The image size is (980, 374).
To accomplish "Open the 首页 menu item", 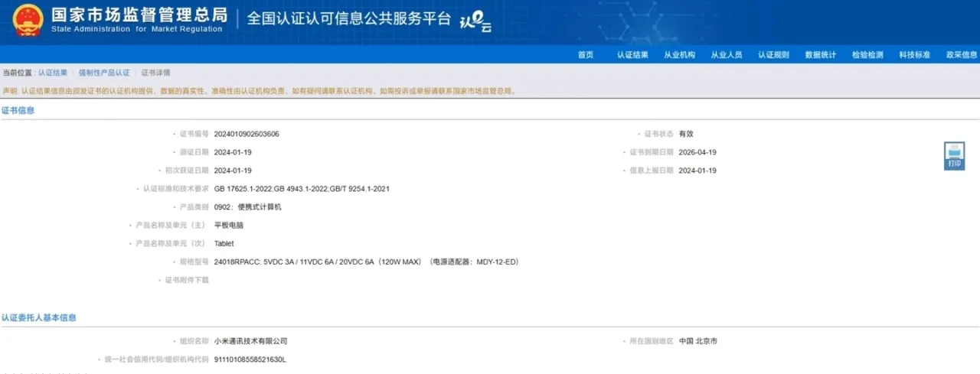I will click(x=586, y=55).
